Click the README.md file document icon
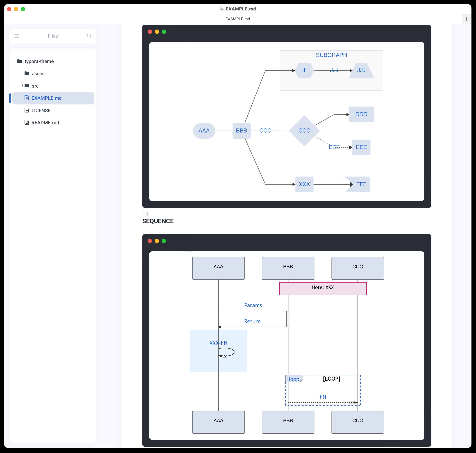 (x=27, y=122)
